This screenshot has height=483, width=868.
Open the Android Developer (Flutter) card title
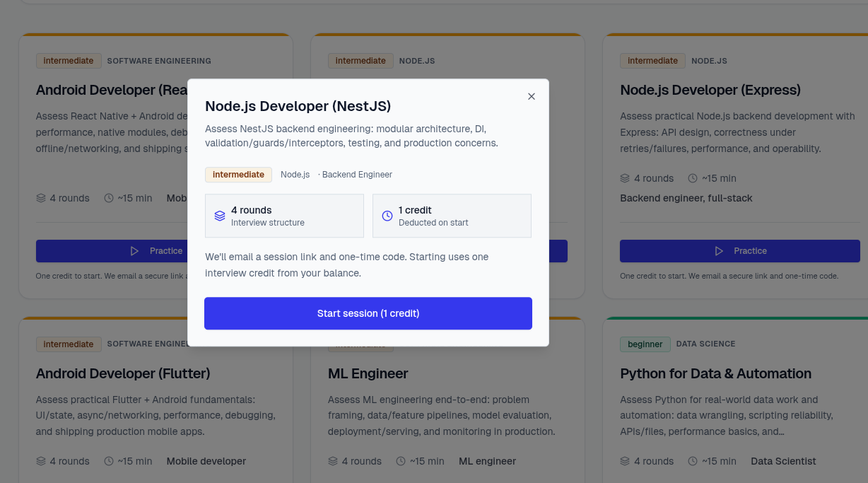(x=123, y=373)
